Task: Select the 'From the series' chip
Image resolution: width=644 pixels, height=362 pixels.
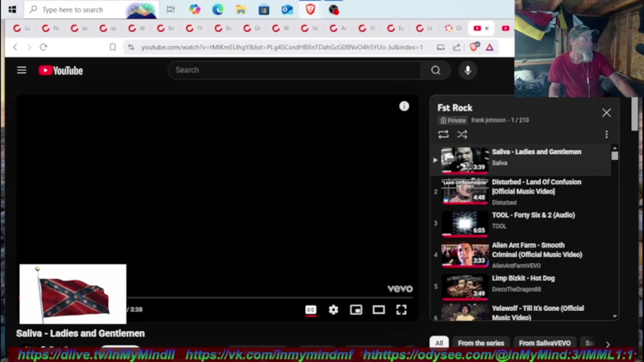Action: (x=481, y=343)
